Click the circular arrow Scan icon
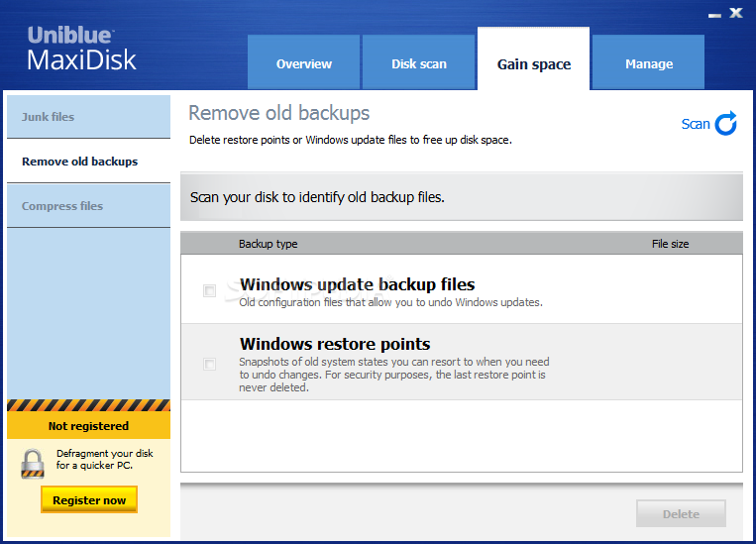Image resolution: width=756 pixels, height=544 pixels. tap(725, 124)
